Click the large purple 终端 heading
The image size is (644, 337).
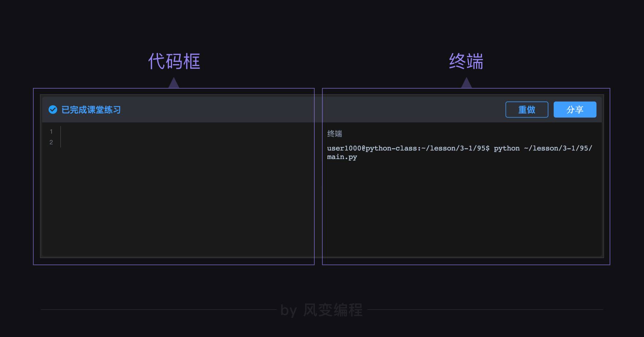click(466, 61)
